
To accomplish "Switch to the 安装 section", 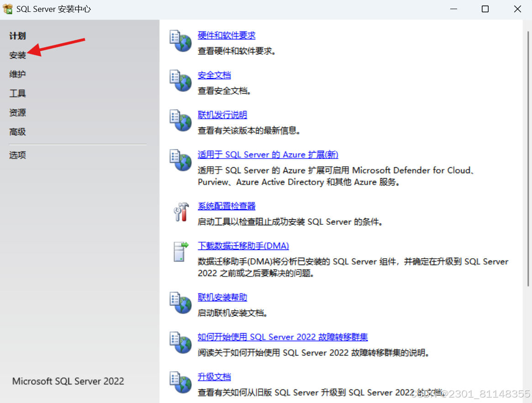I will tap(17, 55).
